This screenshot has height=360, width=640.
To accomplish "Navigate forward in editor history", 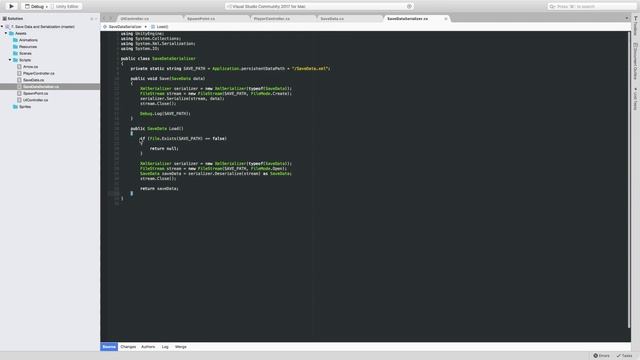I will (x=110, y=18).
